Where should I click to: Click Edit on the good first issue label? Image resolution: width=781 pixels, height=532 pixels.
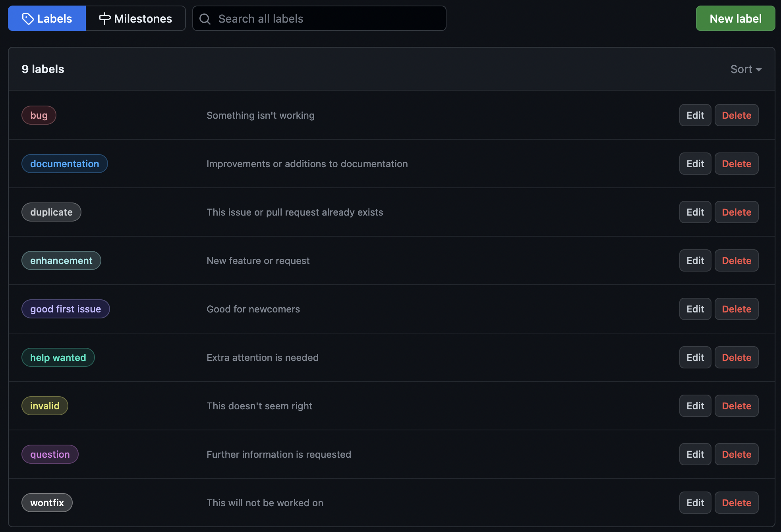(x=695, y=308)
